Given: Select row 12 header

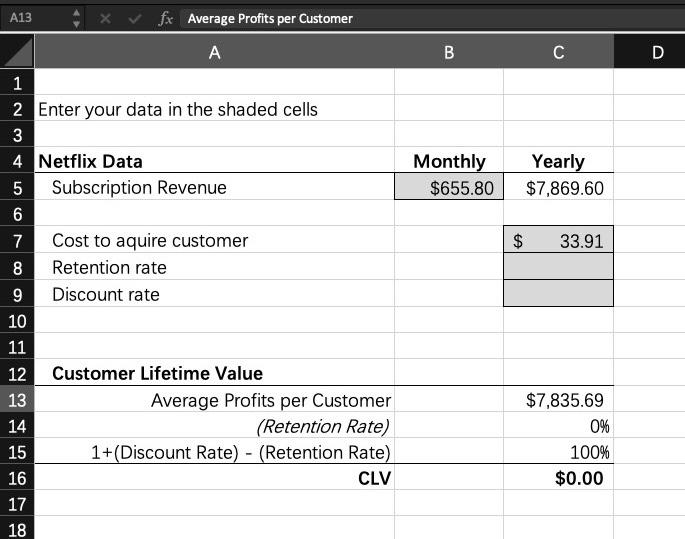Looking at the screenshot, I should 17,373.
